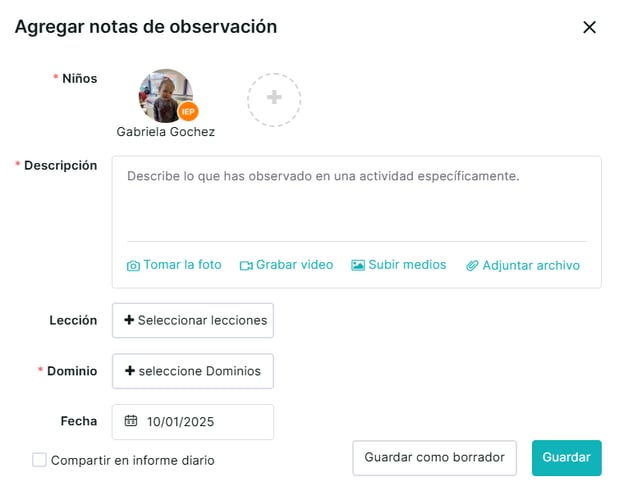Screen dimensions: 619x495
Task: Click the image icon beside Subir medios
Action: [358, 266]
